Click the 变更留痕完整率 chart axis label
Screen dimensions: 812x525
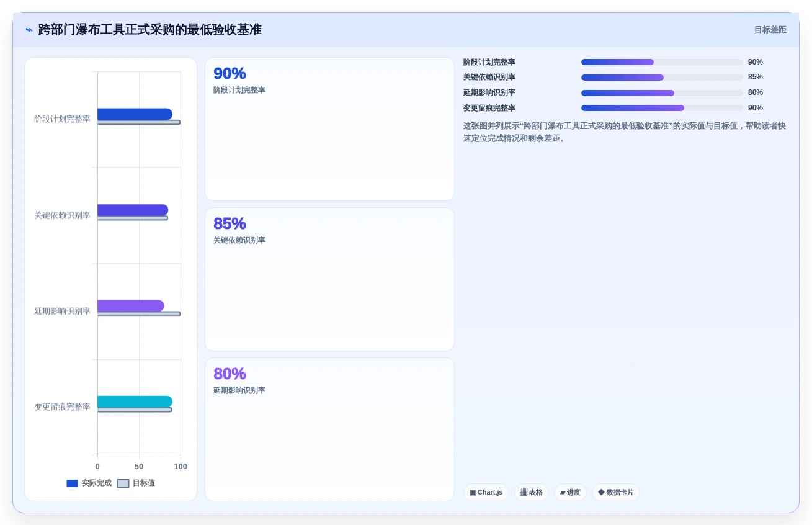[x=62, y=407]
